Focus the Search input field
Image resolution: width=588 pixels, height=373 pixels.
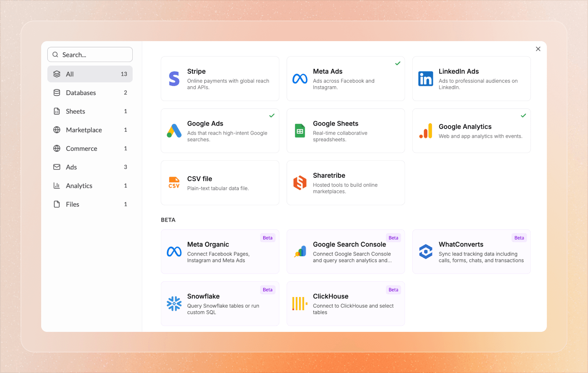tap(90, 55)
